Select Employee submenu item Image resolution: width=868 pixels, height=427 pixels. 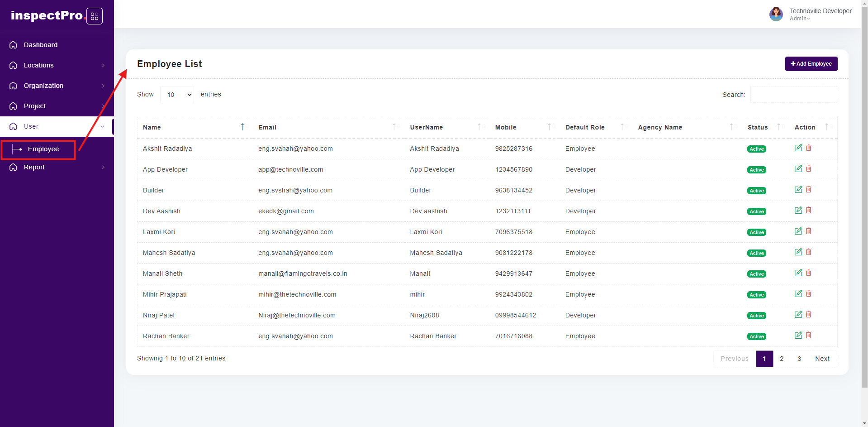pos(43,149)
